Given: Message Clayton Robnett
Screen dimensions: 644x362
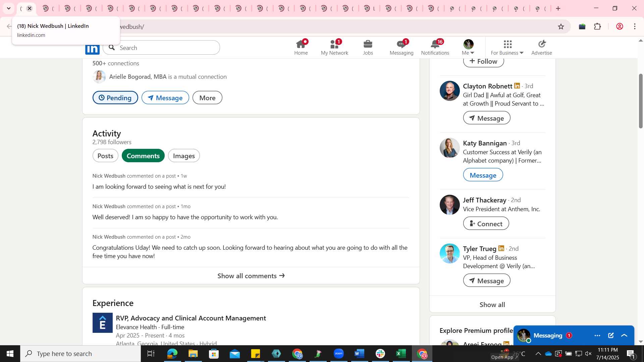Looking at the screenshot, I should coord(487,118).
